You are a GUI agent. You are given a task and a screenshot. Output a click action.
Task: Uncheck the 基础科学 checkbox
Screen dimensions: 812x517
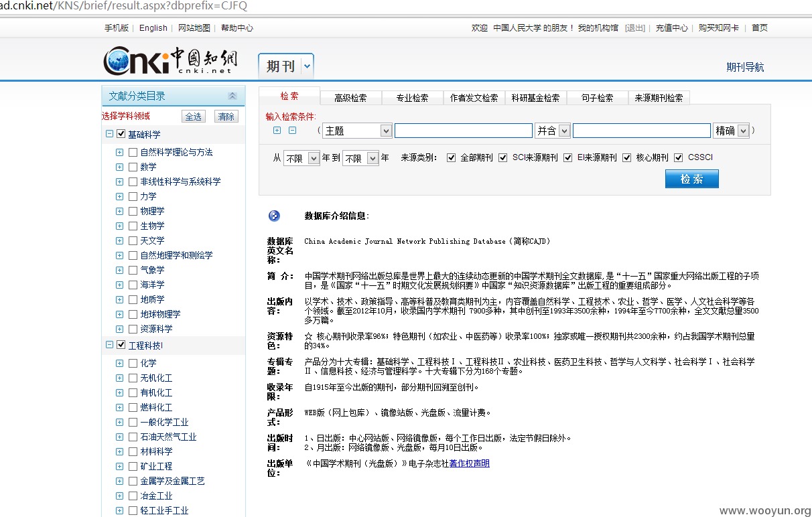click(121, 134)
